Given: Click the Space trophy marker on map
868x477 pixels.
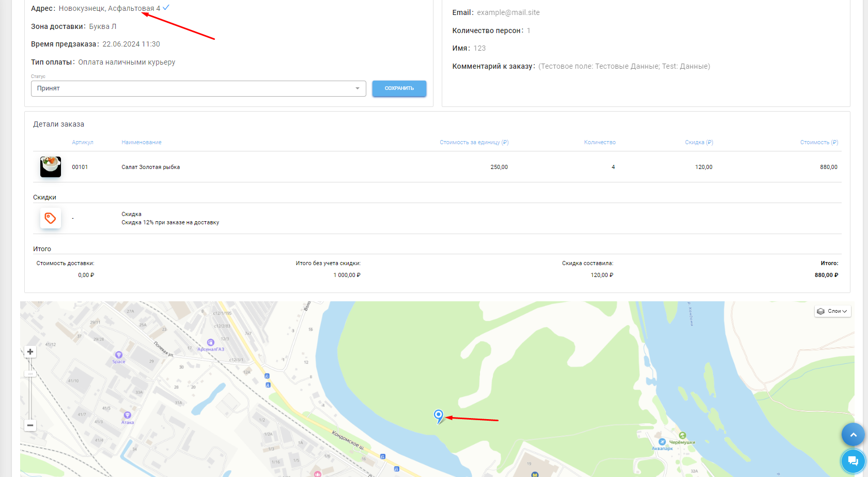Looking at the screenshot, I should coord(119,355).
